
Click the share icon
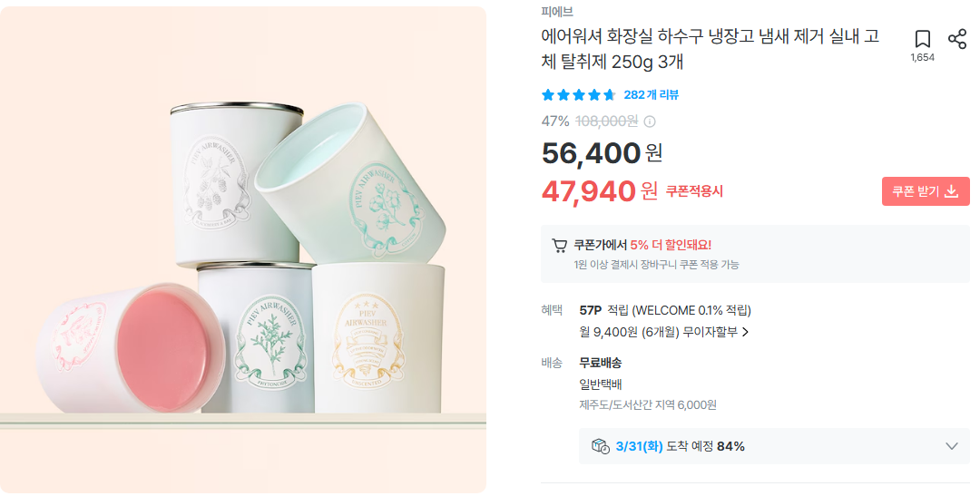[956, 39]
